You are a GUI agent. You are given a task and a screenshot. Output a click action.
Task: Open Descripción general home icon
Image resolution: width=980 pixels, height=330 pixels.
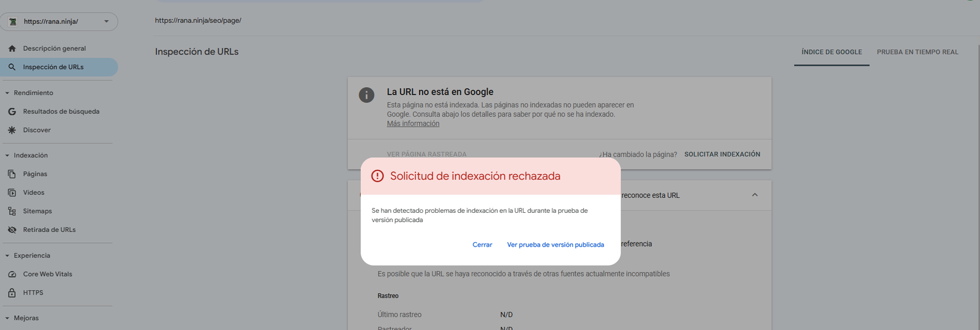(x=12, y=48)
